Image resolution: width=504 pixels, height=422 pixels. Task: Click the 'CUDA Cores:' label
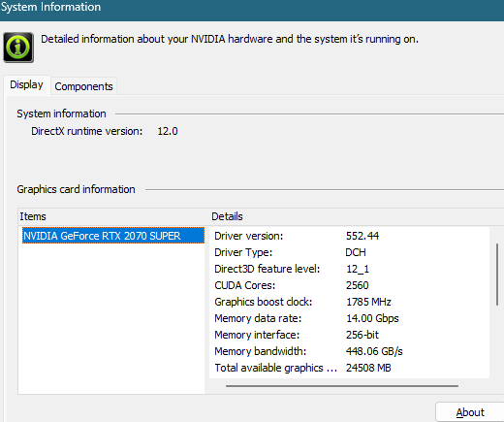click(x=245, y=285)
